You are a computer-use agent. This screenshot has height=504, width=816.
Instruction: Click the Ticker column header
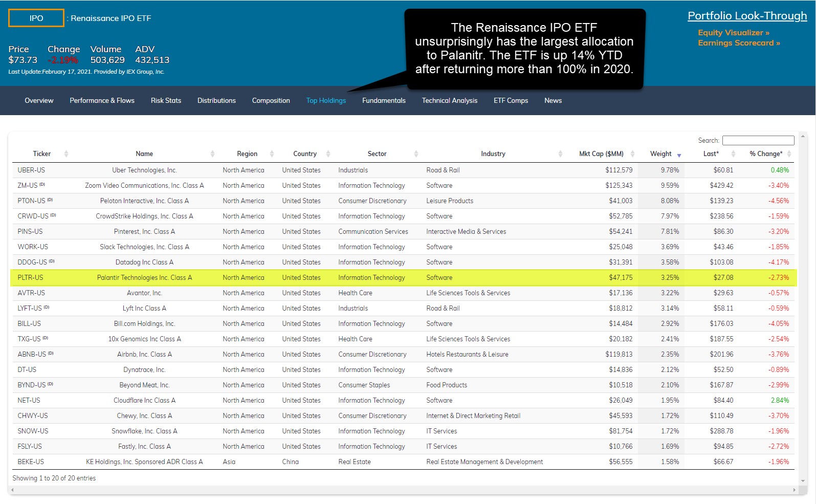tap(42, 154)
